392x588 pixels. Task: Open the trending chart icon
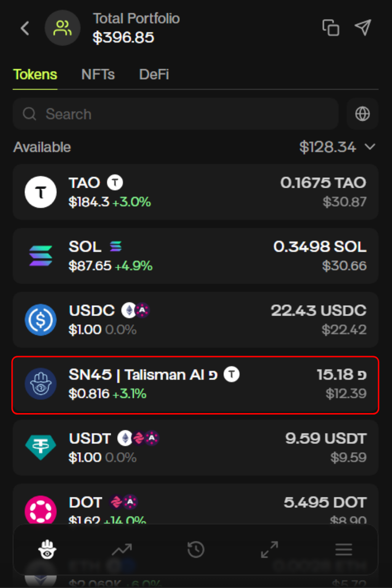point(122,550)
